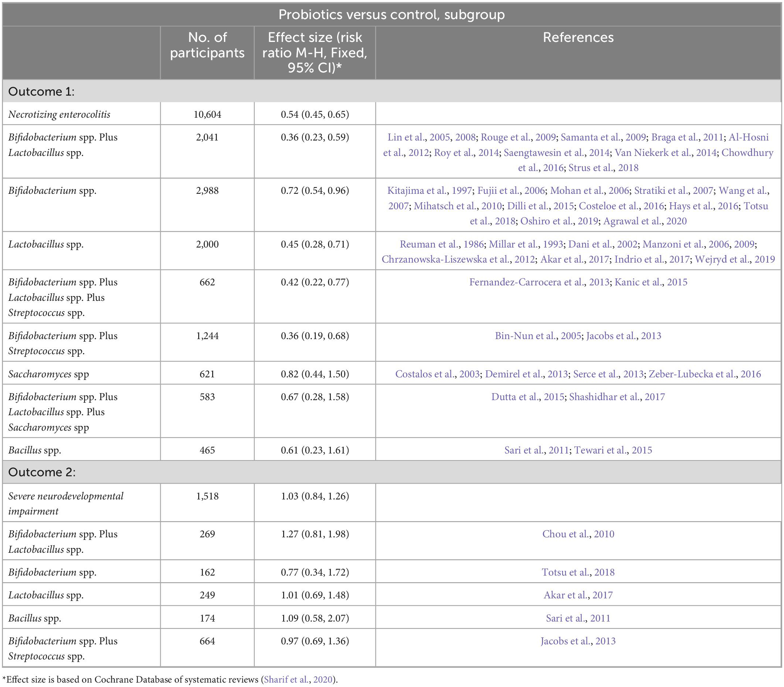The width and height of the screenshot is (784, 687).
Task: Open the Oshiro et al., 2019 reference
Action: click(559, 221)
